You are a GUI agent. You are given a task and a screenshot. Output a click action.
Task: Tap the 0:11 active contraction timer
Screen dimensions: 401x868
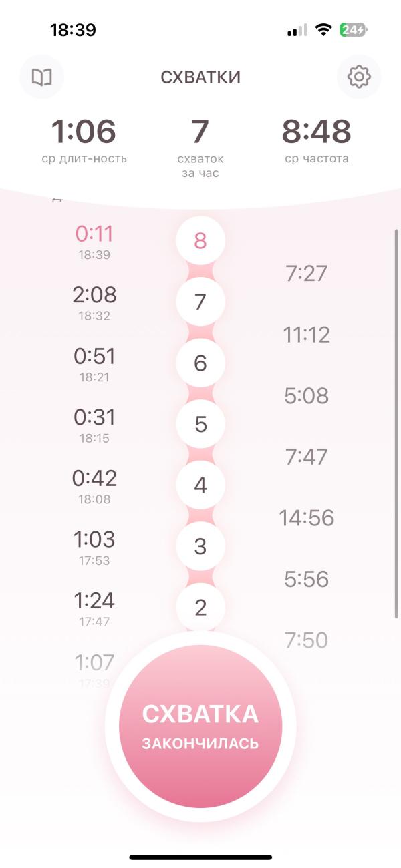(94, 234)
